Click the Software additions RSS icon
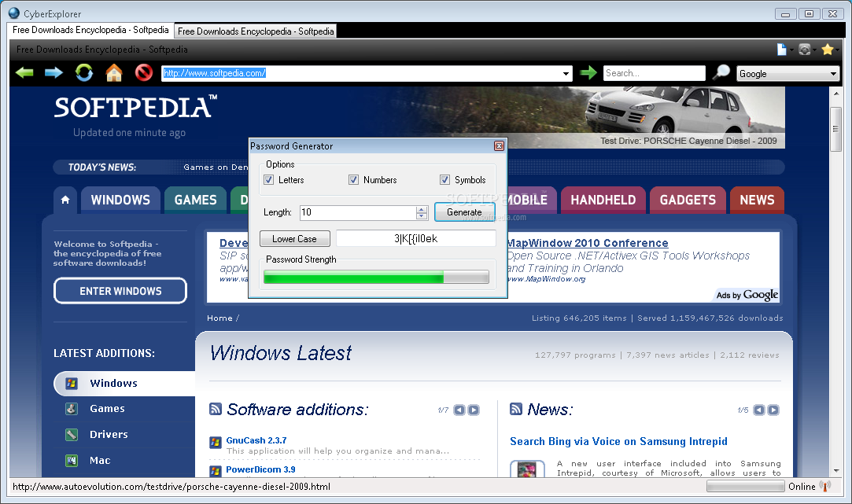Screen dimensions: 852x504 (x=216, y=408)
